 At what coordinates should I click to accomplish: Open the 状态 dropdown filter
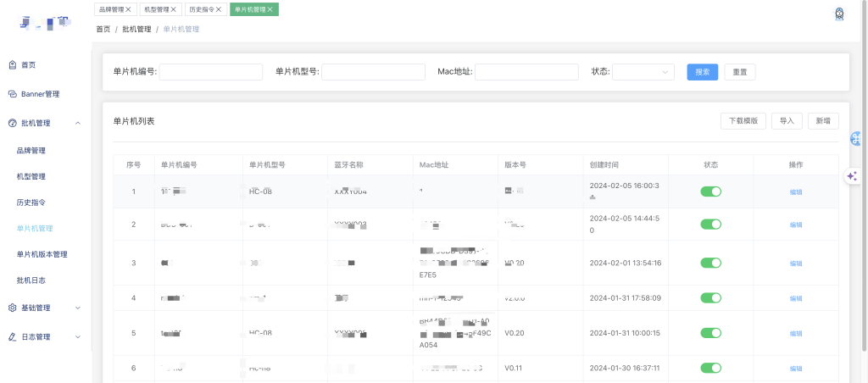(x=643, y=72)
